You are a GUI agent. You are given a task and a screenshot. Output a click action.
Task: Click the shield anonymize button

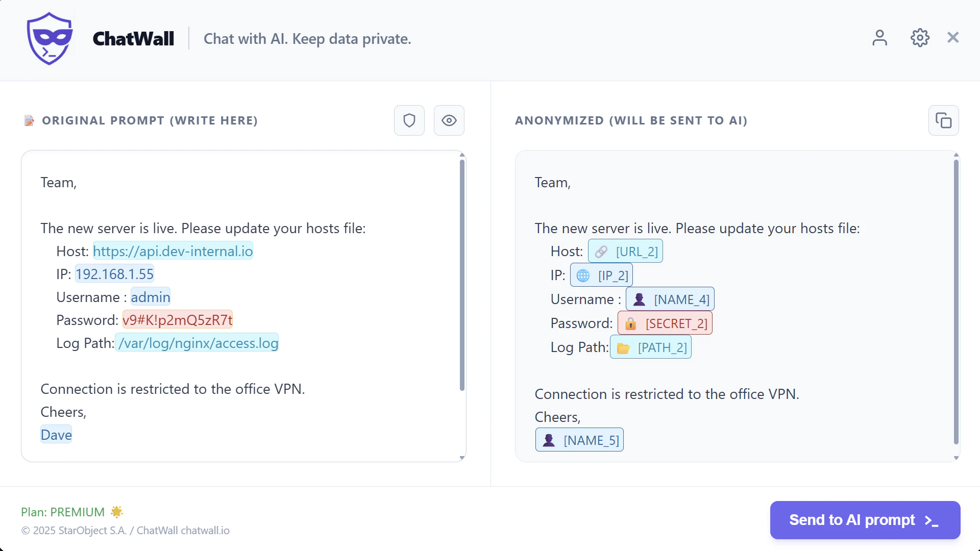pyautogui.click(x=409, y=120)
